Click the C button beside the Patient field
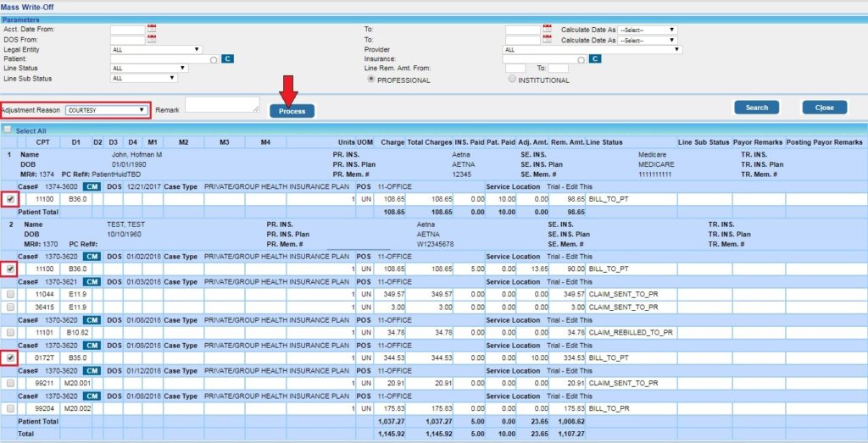Screen dimensions: 868x443 (x=227, y=58)
